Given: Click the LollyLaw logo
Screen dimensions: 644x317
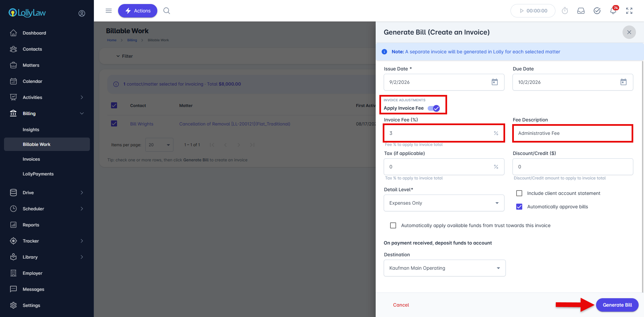Looking at the screenshot, I should click(x=27, y=13).
